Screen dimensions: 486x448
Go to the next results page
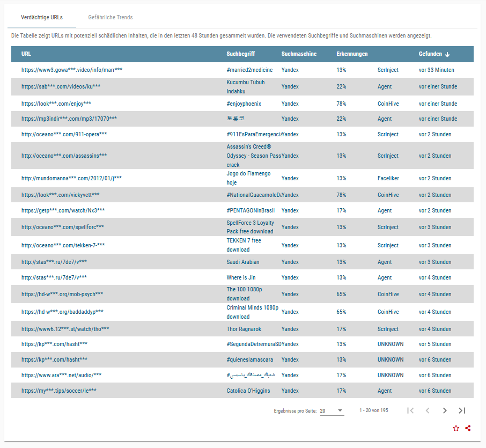pos(445,410)
